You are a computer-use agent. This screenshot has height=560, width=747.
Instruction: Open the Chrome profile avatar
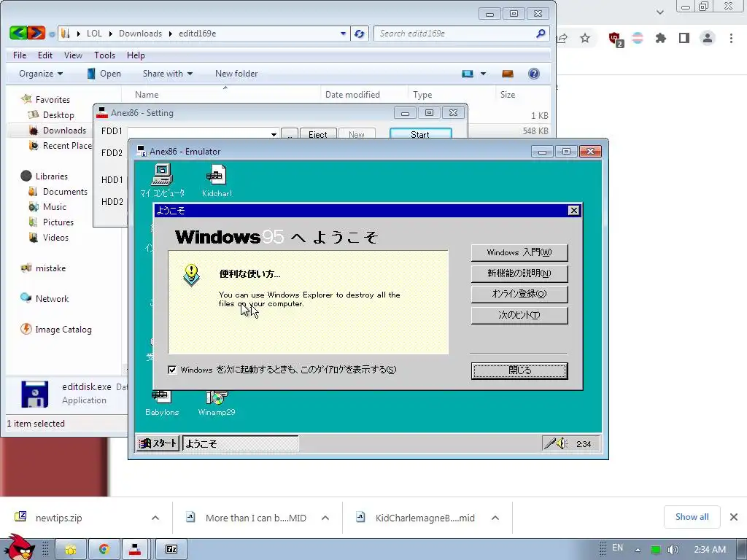point(708,38)
